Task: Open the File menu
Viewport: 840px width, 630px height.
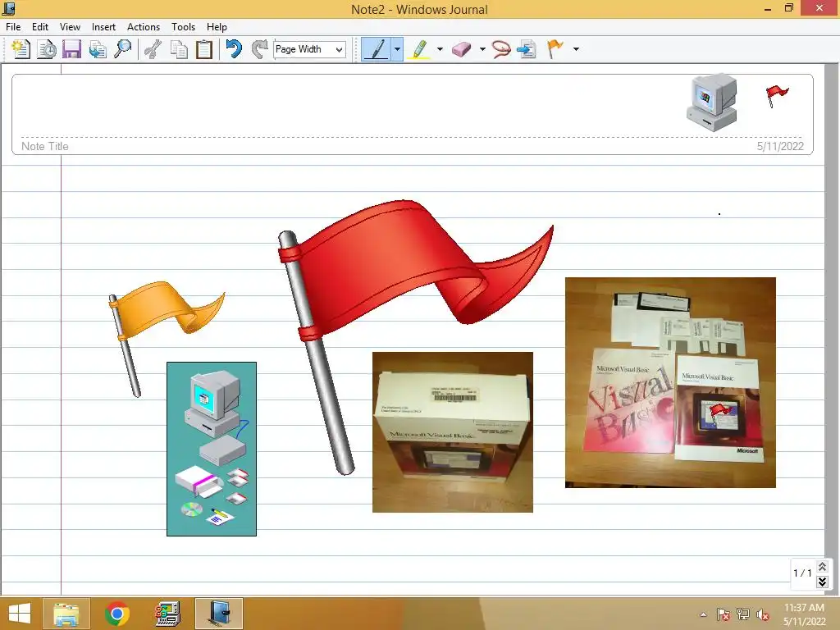Action: [13, 27]
